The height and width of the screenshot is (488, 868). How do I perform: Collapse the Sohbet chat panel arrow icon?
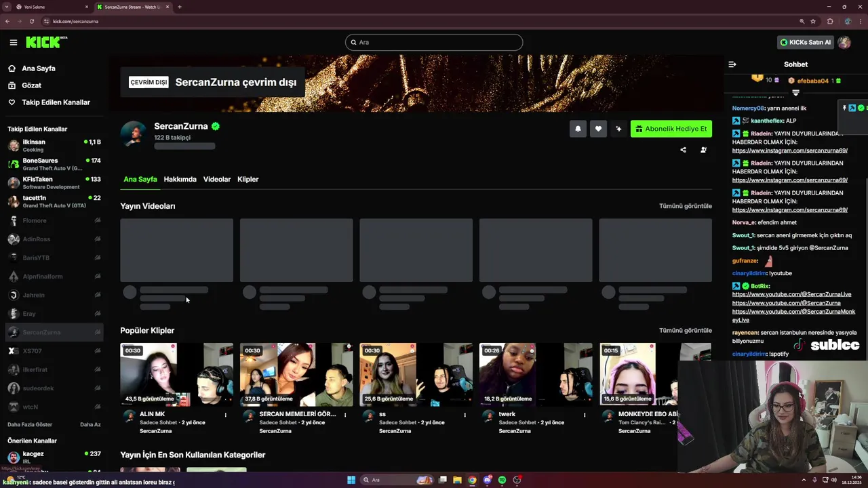pyautogui.click(x=732, y=64)
